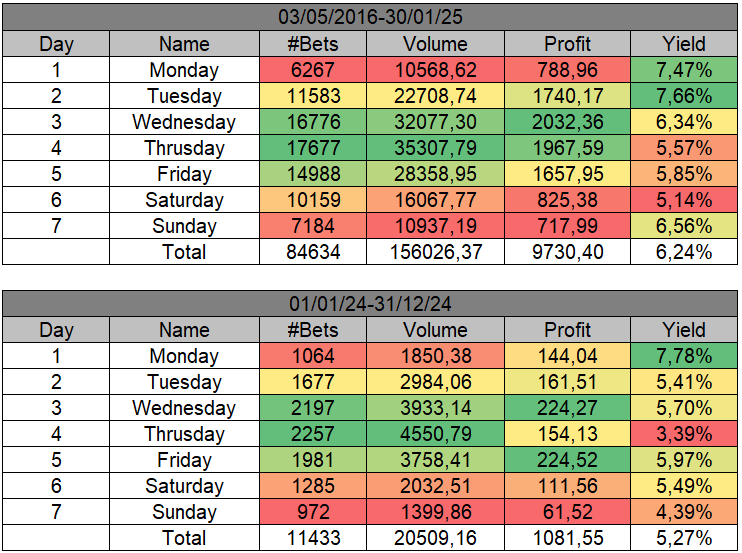Click the Yield header in the top table
Viewport: 742px width, 553px height.
pos(684,44)
